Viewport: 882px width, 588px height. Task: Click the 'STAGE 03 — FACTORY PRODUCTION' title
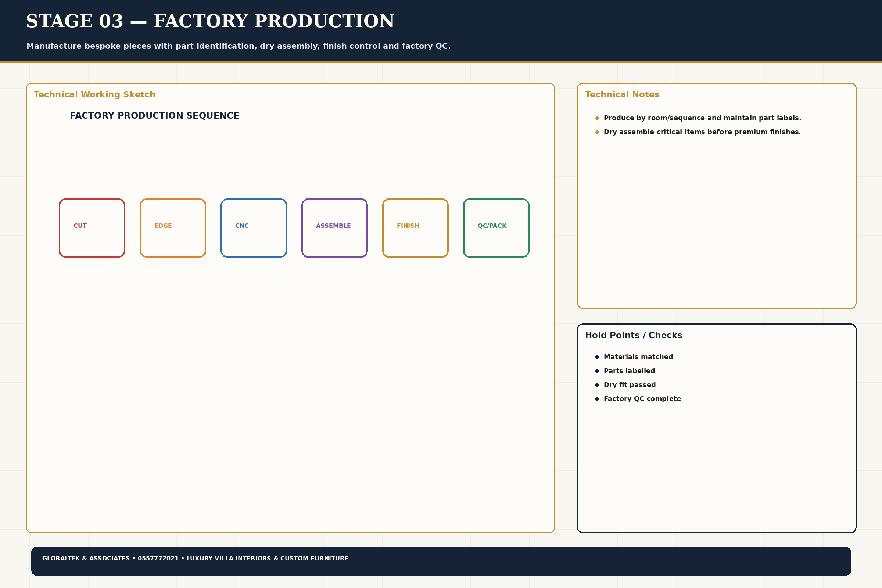tap(210, 21)
